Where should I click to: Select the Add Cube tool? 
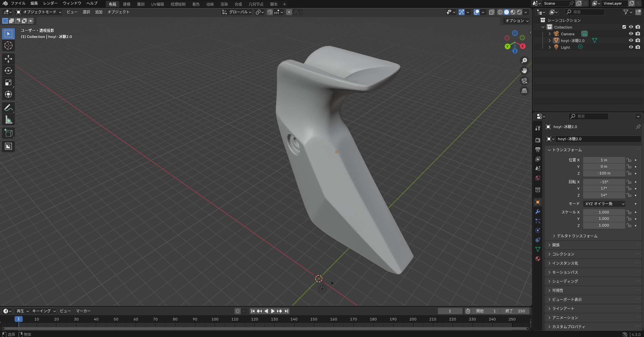click(x=8, y=133)
